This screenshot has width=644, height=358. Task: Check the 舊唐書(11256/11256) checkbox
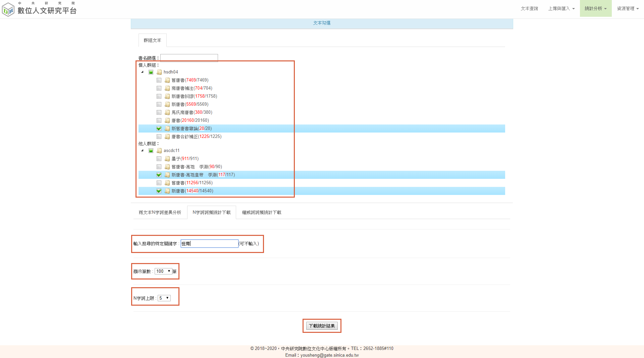tap(159, 183)
